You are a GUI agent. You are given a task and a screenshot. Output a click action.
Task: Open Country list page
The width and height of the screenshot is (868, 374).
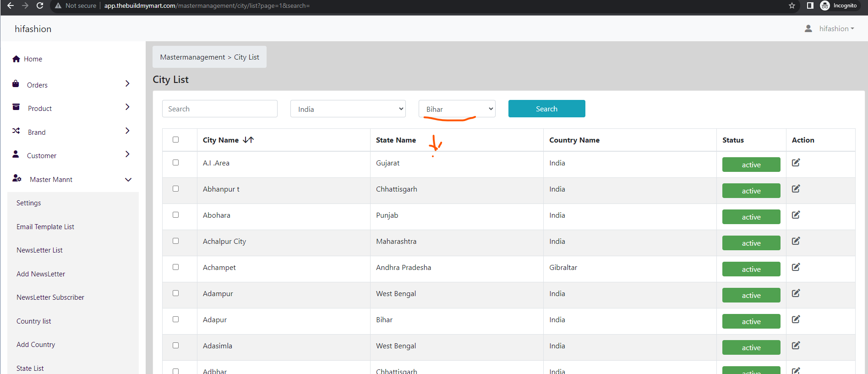click(33, 321)
